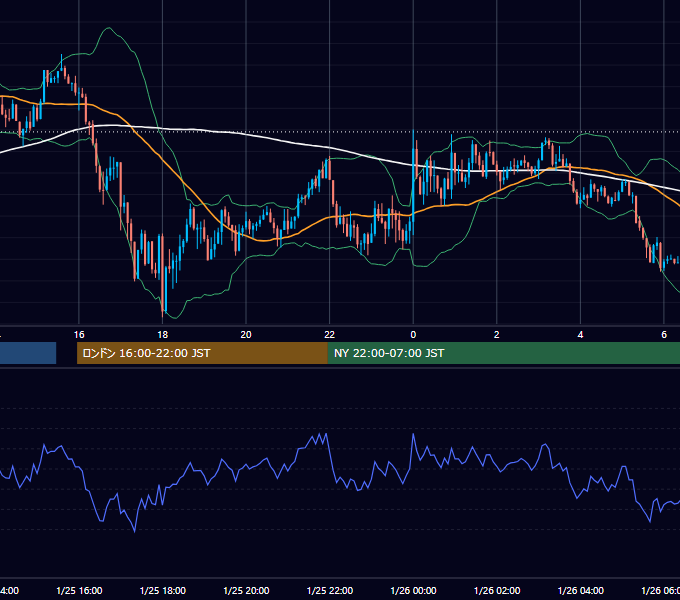Image resolution: width=680 pixels, height=600 pixels.
Task: Click hour label '4' under the price chart
Action: coord(580,335)
